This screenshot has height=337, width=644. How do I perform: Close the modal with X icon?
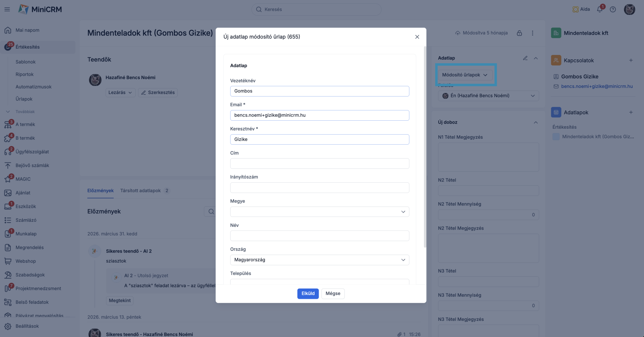417,37
